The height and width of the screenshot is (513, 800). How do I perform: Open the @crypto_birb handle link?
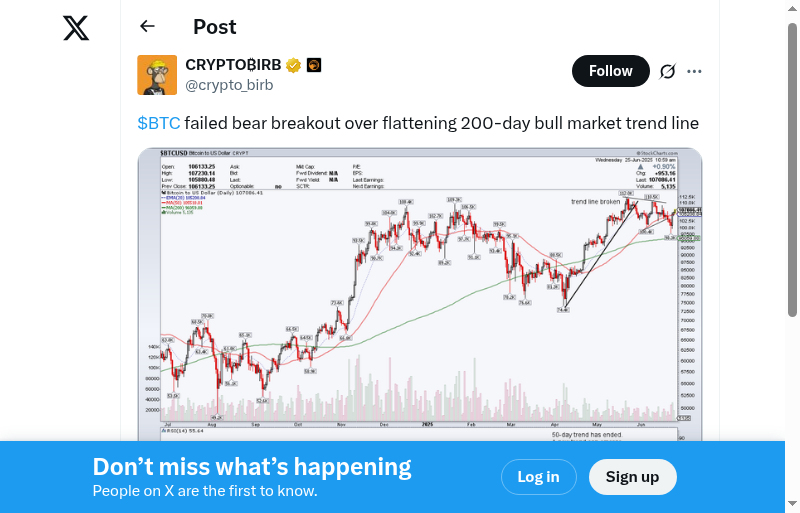tap(229, 85)
